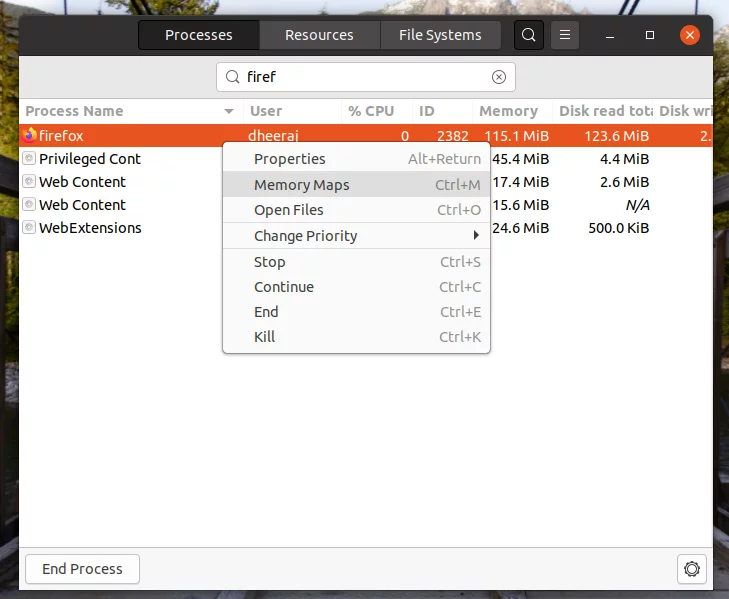Switch to the File Systems tab

tap(440, 35)
